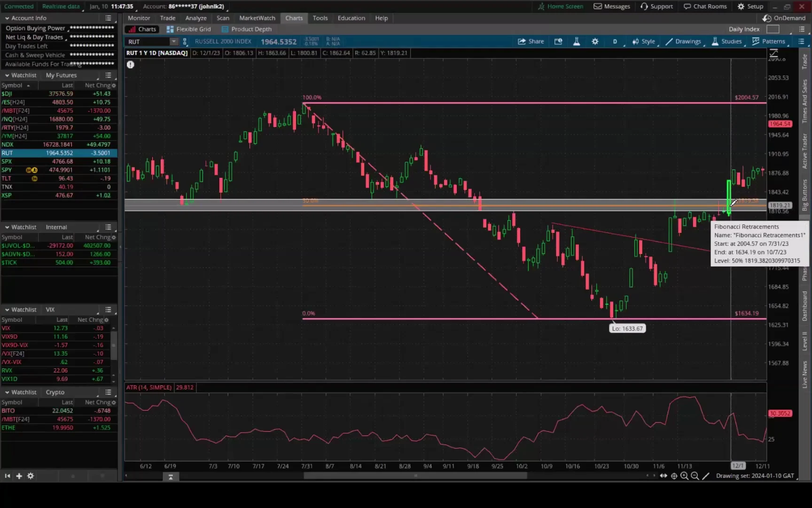Open the D timeframe dropdown
Image resolution: width=812 pixels, height=508 pixels.
[x=615, y=41]
